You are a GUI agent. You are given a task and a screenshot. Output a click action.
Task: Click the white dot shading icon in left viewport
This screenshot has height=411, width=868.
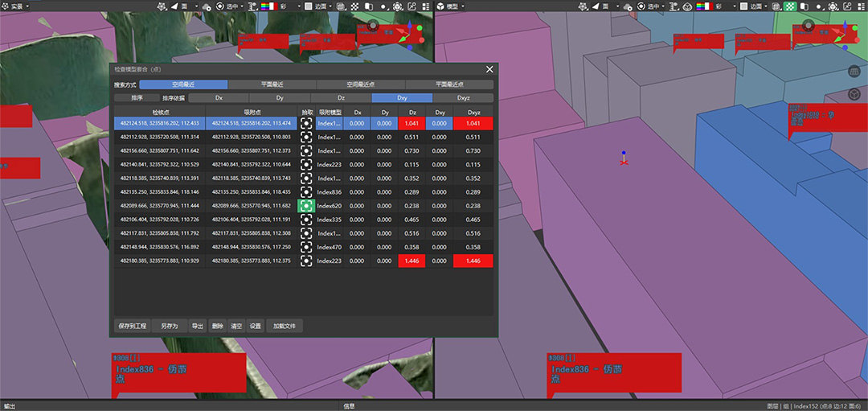[x=383, y=6]
